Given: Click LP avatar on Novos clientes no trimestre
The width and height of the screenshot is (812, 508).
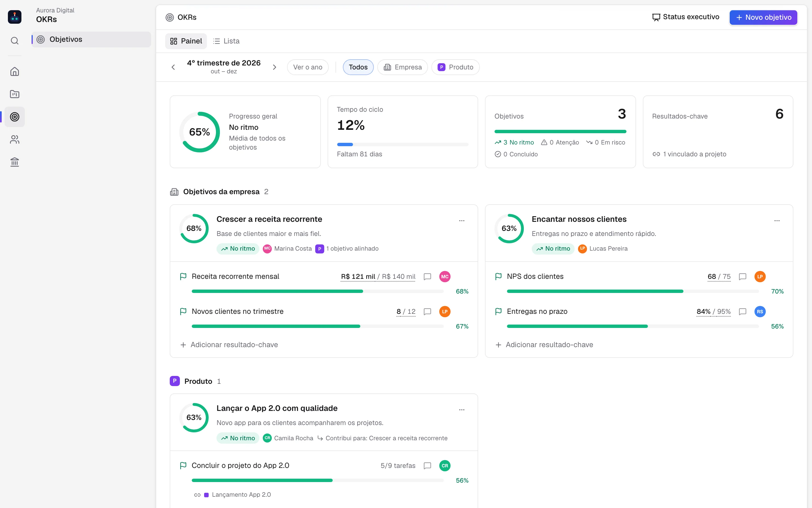Looking at the screenshot, I should tap(445, 312).
